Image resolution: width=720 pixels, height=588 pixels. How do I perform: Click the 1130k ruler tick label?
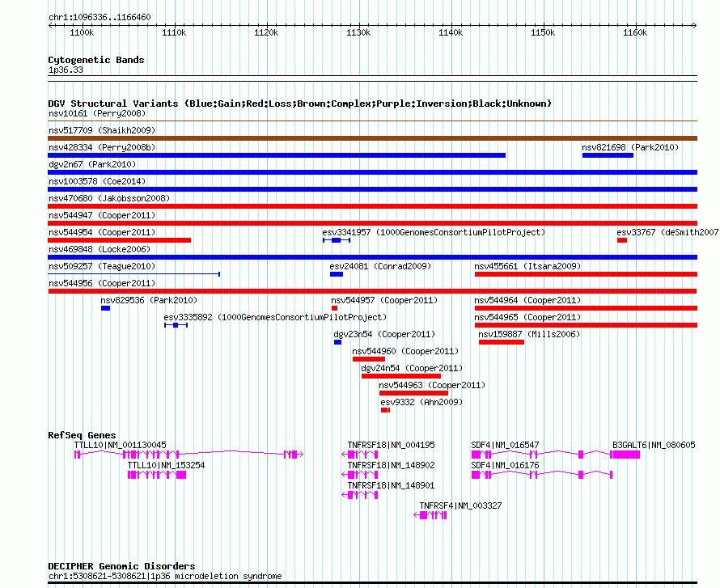coord(358,32)
